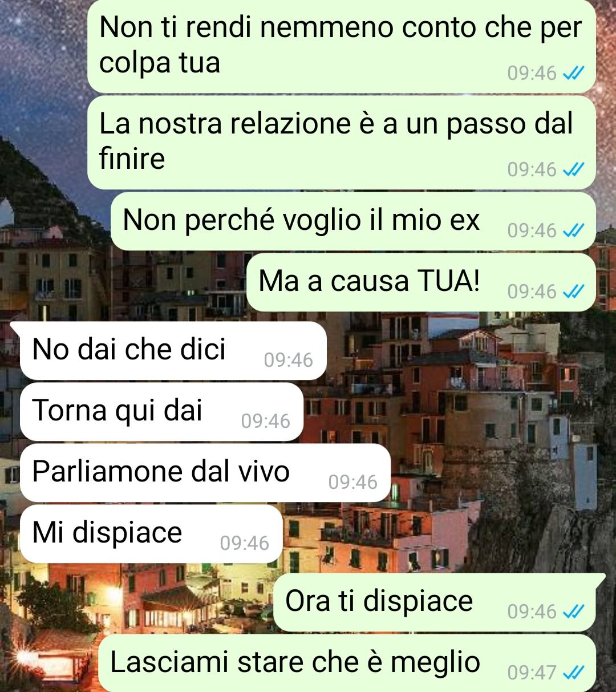Tap the blue read ticks on 'Ma a causa TUA!'
The image size is (616, 692).
click(573, 292)
